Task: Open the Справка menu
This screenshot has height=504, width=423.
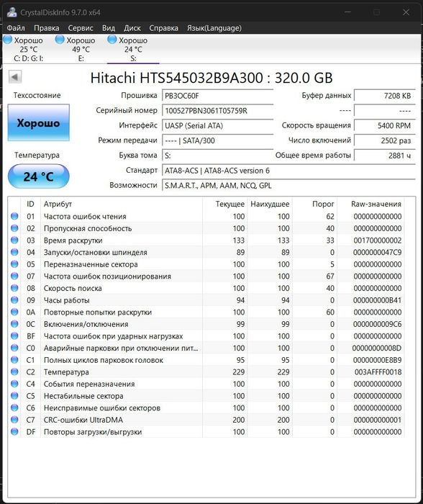Action: pyautogui.click(x=164, y=28)
